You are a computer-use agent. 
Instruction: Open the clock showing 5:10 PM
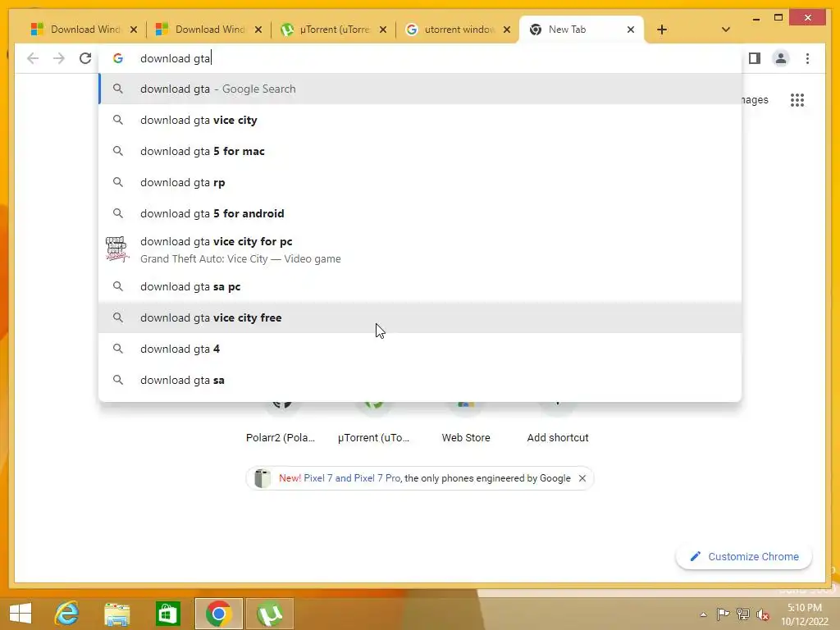click(x=805, y=614)
